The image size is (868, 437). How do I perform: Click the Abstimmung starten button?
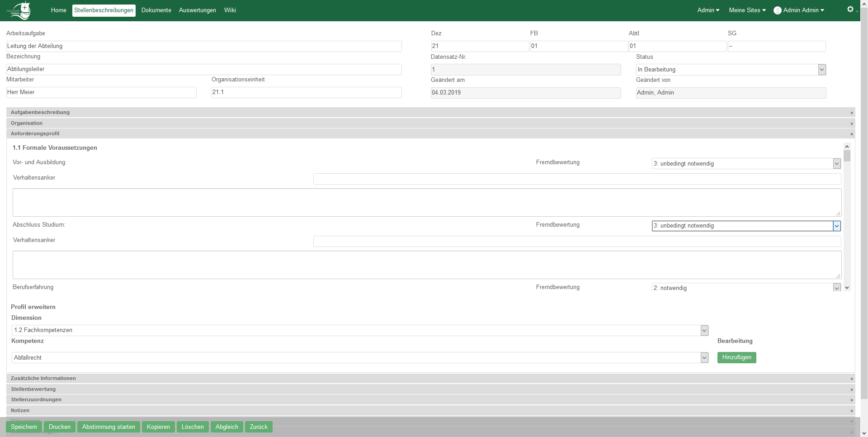pyautogui.click(x=108, y=427)
